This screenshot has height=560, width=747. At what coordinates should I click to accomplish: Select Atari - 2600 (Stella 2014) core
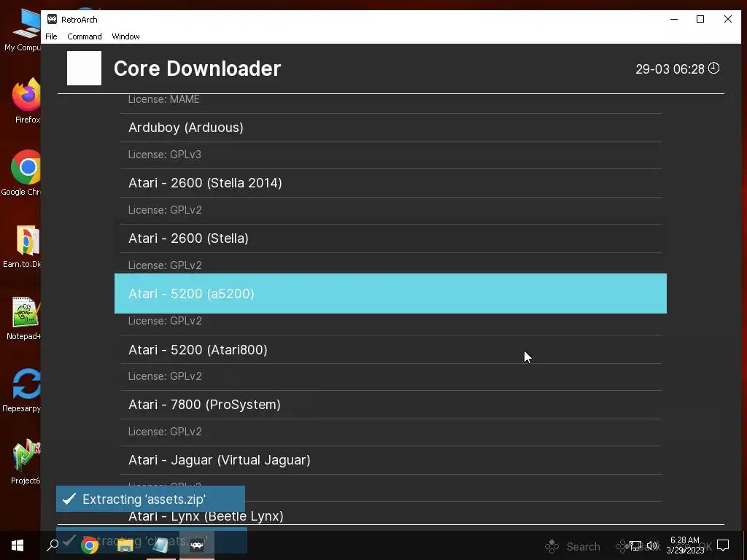391,183
